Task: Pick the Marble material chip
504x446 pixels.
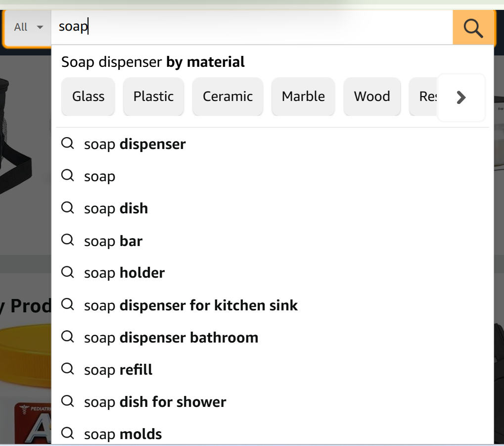Action: click(303, 97)
